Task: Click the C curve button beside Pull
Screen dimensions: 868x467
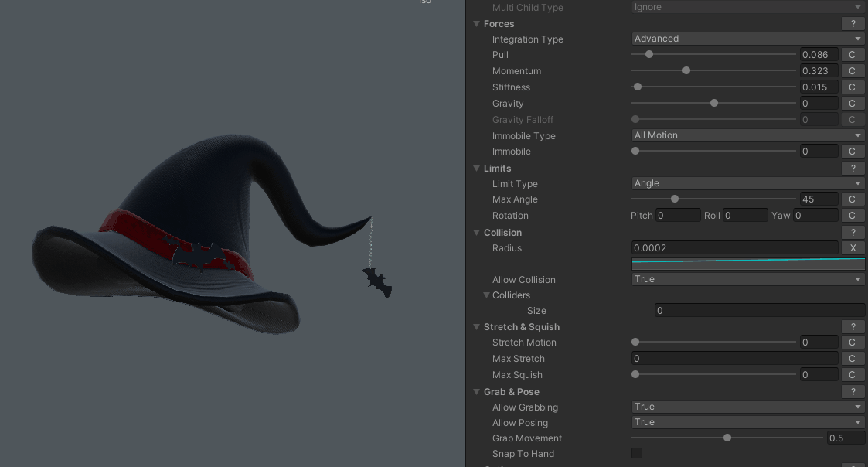Action: click(852, 55)
